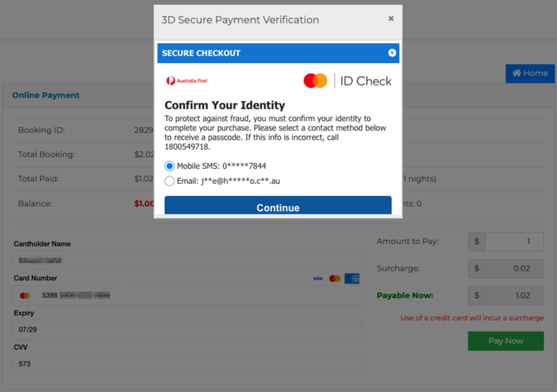The width and height of the screenshot is (557, 392).
Task: Click the Mastercard icon inside card field
Action: pyautogui.click(x=25, y=295)
